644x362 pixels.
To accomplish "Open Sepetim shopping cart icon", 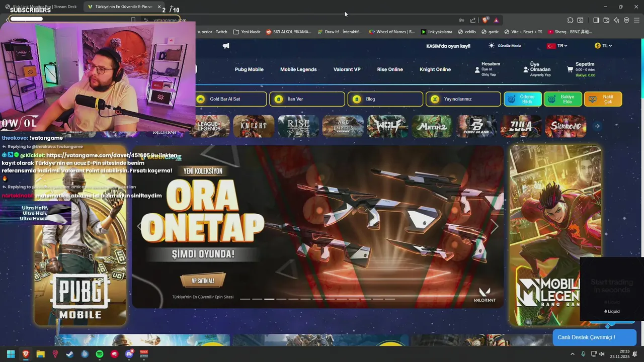I will (570, 69).
